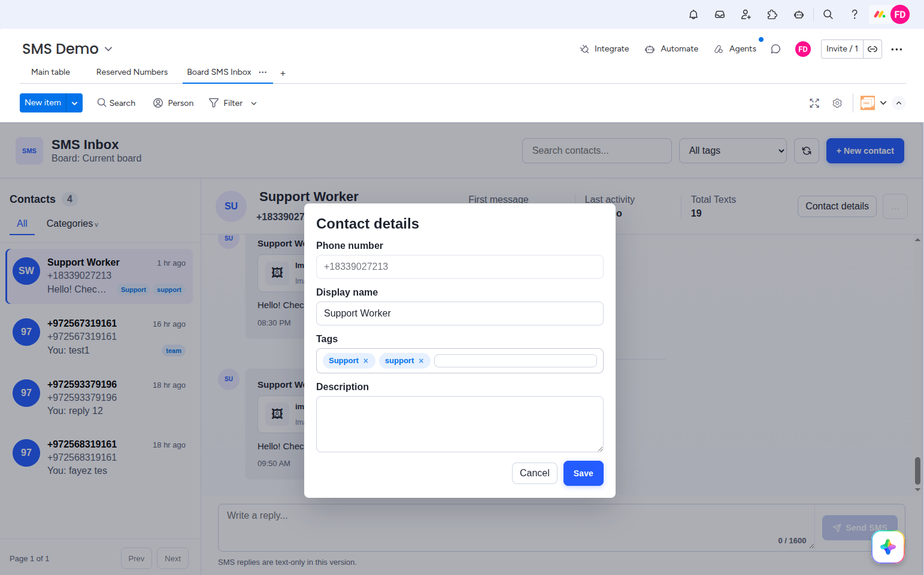The image size is (924, 575).
Task: Focus the Tags text input
Action: (516, 361)
